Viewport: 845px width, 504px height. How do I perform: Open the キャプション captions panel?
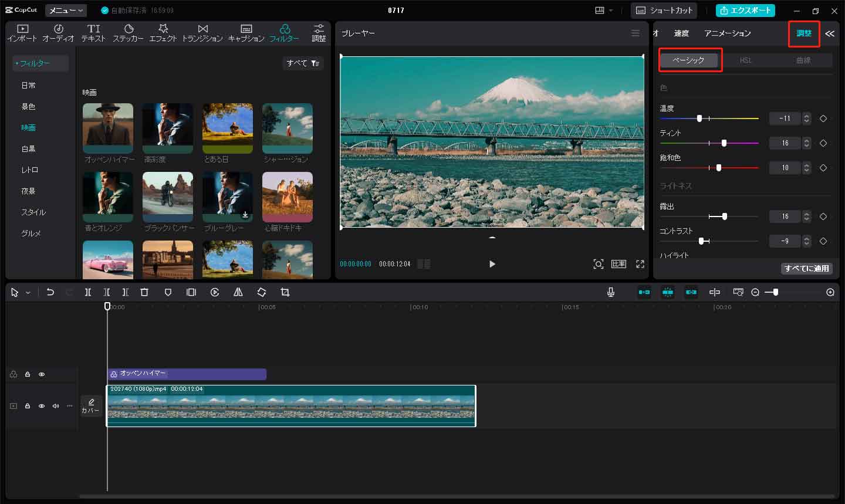[246, 33]
